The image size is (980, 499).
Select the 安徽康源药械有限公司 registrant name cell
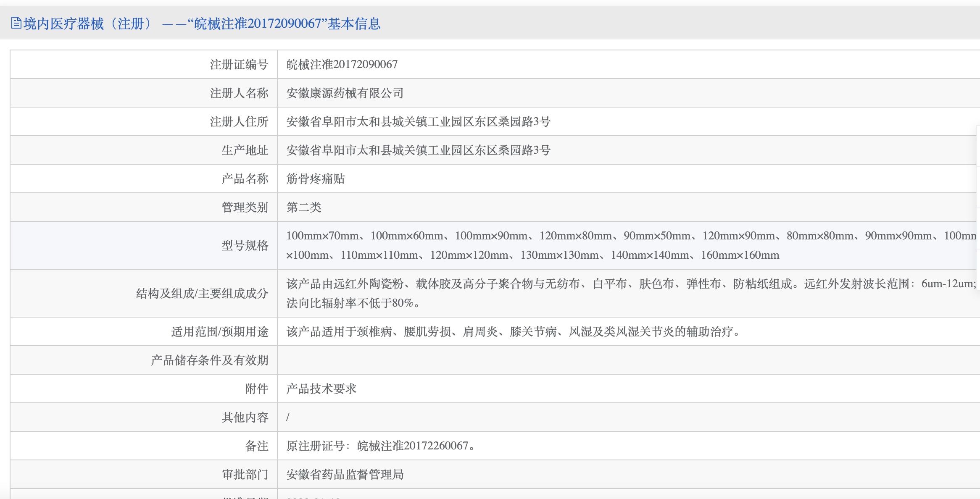pyautogui.click(x=345, y=93)
